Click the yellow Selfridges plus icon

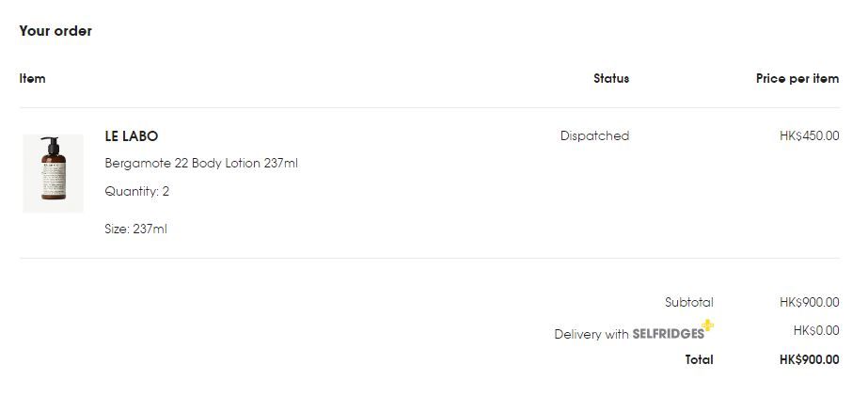pos(707,325)
